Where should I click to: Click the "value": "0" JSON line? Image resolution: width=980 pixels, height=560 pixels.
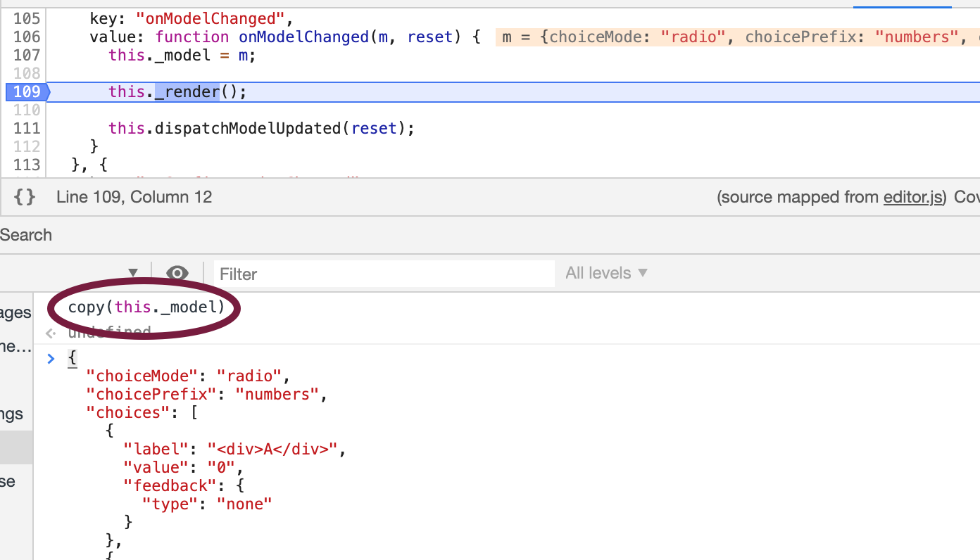tap(184, 467)
